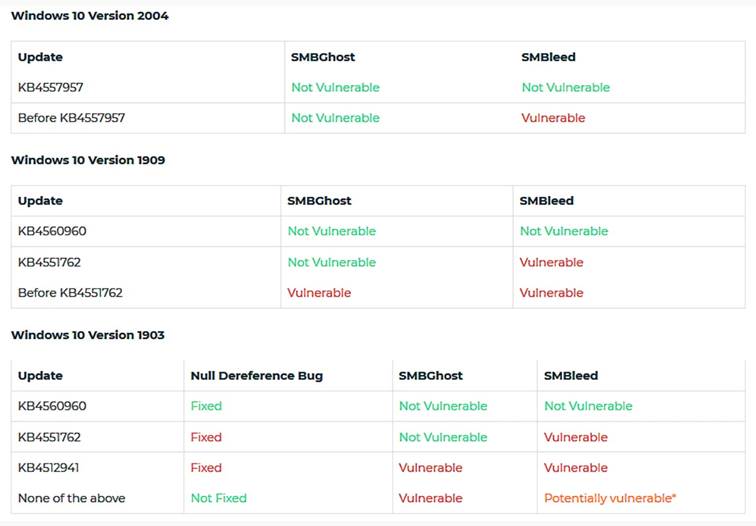Screen dimensions: 756x526
Task: Click the Windows 10 Version 1909 heading
Action: coord(88,160)
